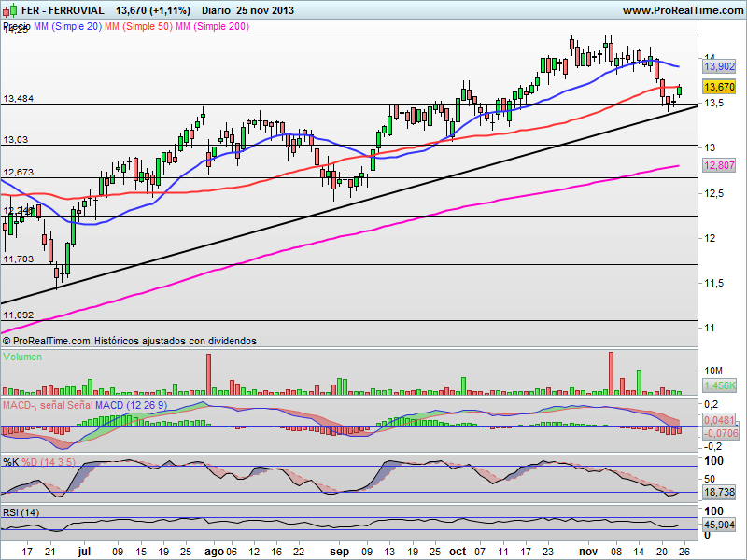Click the ago month label on date axis

click(x=214, y=552)
